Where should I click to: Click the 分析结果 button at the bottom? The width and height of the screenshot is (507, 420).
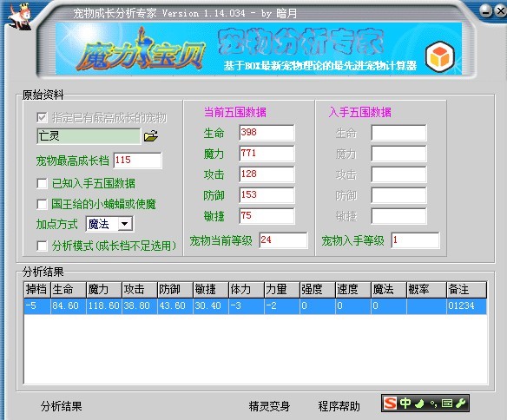(x=62, y=406)
